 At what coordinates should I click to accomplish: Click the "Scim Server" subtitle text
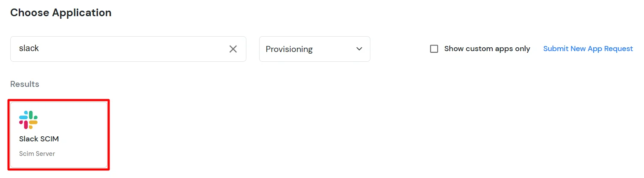pyautogui.click(x=37, y=154)
